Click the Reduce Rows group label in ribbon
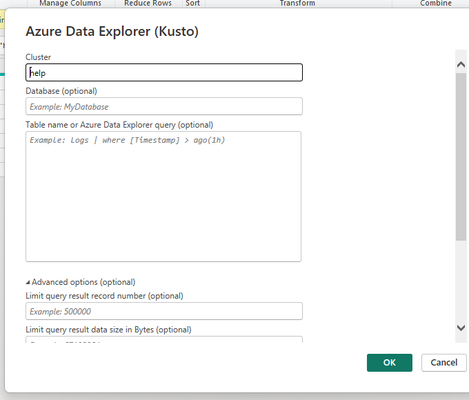Screen dimensions: 469x400 (148, 3)
